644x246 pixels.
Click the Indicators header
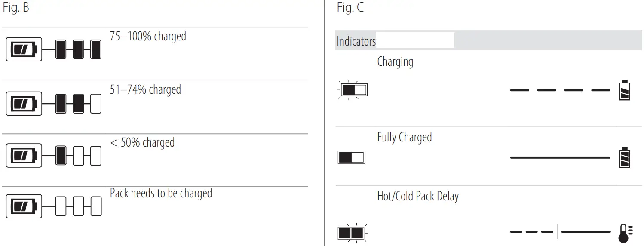[356, 41]
